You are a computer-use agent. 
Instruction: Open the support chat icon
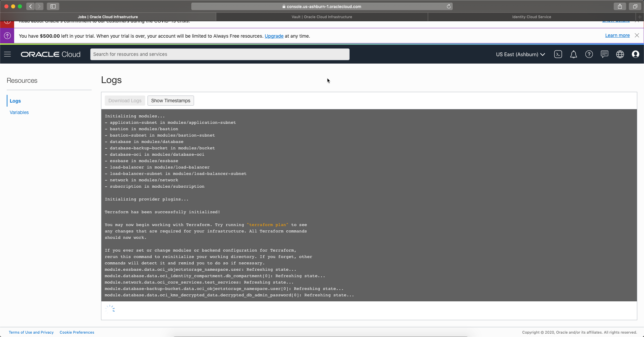[604, 54]
